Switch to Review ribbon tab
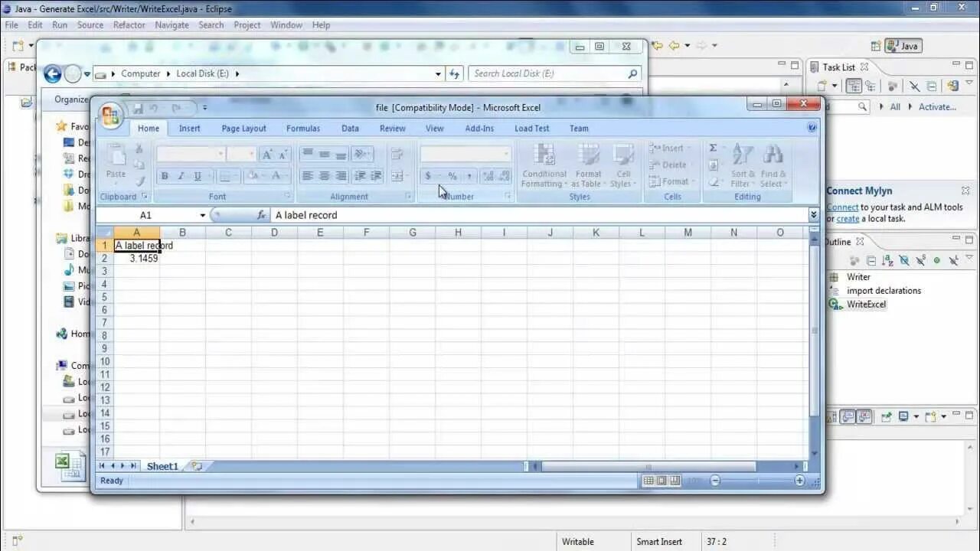Screen dimensions: 980x551 393,129
